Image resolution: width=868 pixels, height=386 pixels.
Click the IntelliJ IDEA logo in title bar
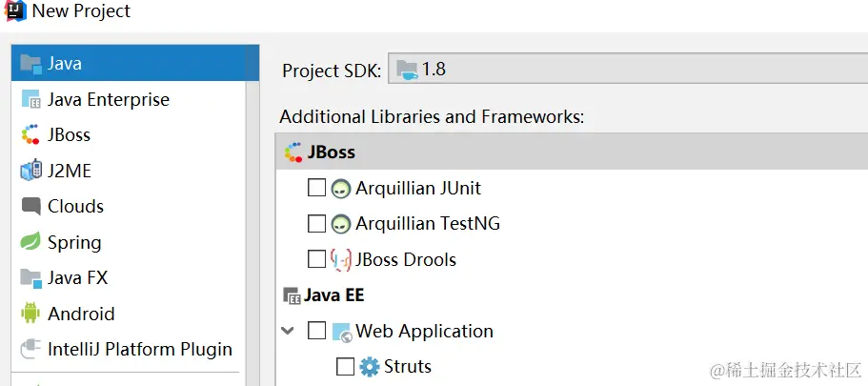pos(15,11)
